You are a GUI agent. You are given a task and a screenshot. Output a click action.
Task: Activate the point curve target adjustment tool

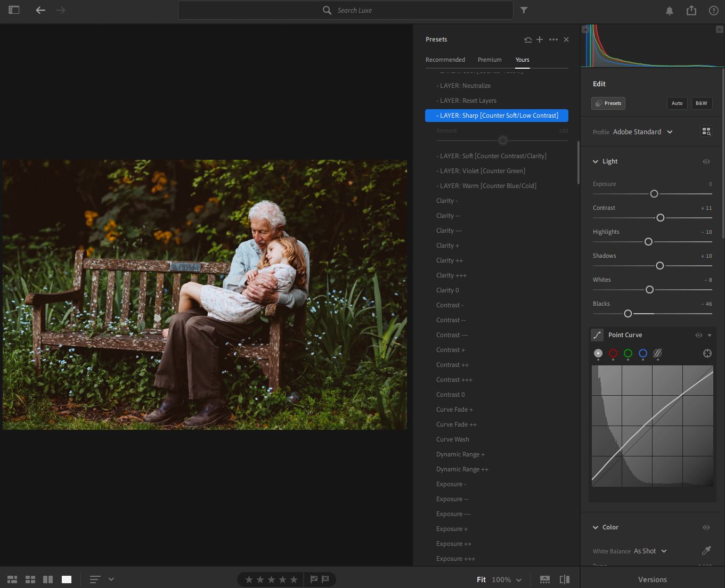[x=707, y=353]
